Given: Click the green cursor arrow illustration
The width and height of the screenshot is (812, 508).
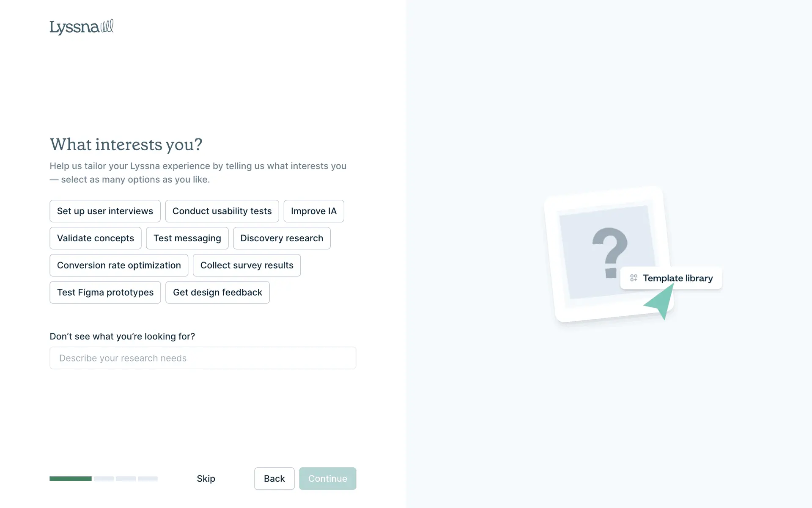Looking at the screenshot, I should pos(661,302).
